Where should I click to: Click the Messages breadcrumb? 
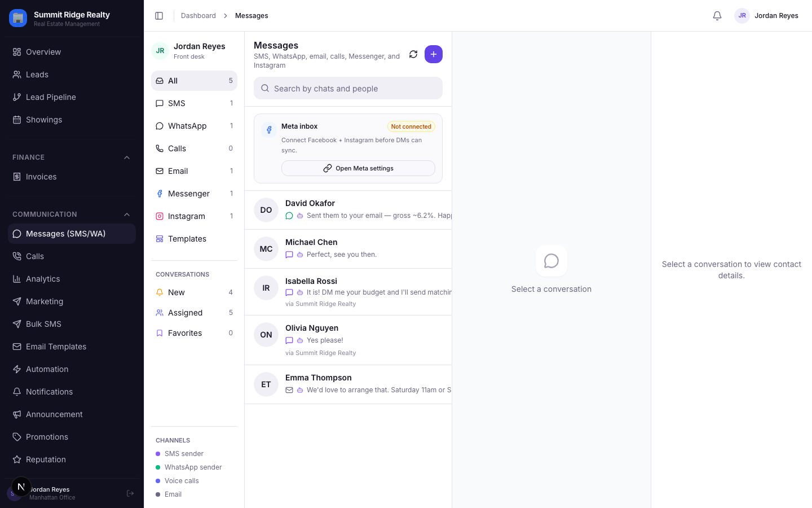[x=251, y=16]
